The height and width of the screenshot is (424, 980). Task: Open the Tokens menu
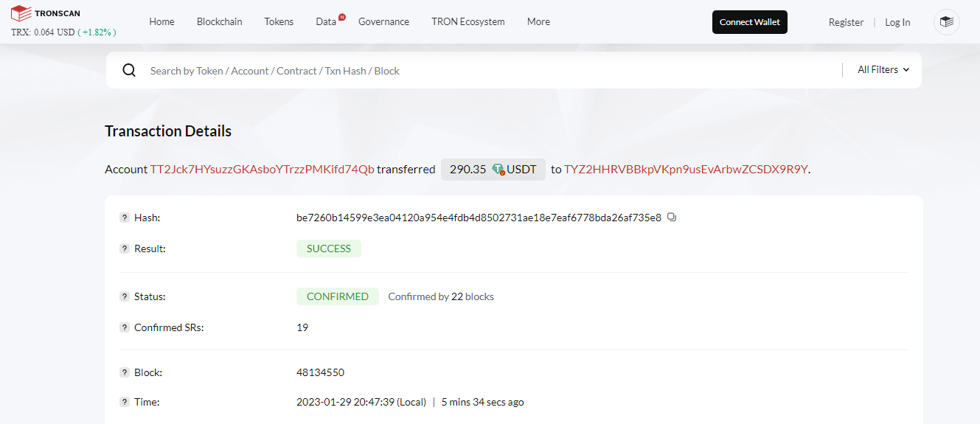pyautogui.click(x=279, y=22)
